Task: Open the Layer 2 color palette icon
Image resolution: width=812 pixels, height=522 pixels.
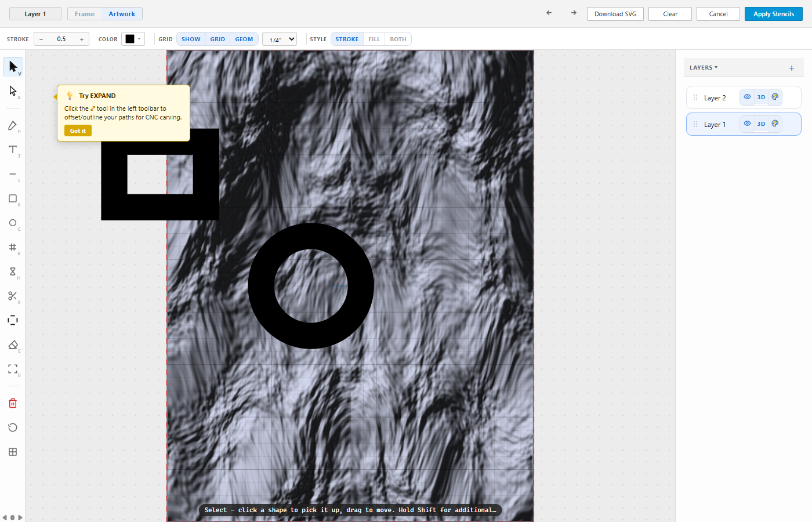Action: point(775,97)
